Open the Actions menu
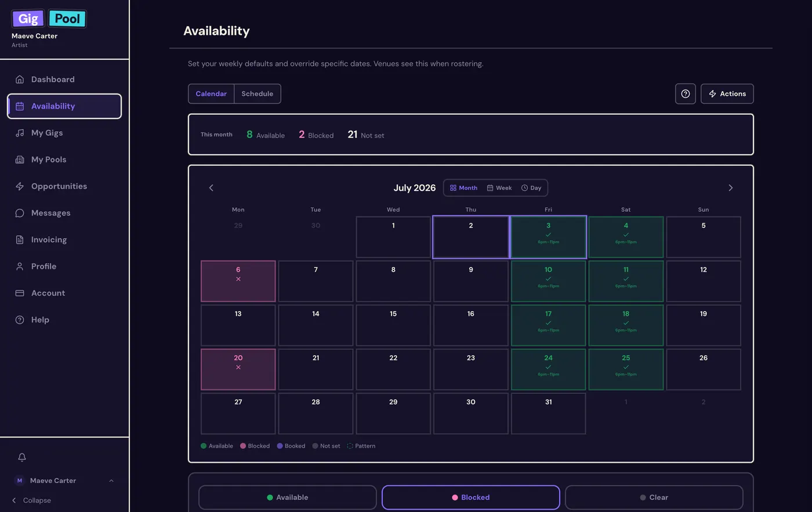 tap(727, 93)
